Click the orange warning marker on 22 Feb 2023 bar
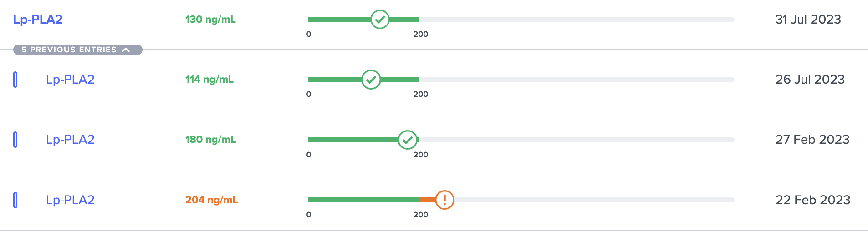The width and height of the screenshot is (868, 231). pyautogui.click(x=444, y=200)
